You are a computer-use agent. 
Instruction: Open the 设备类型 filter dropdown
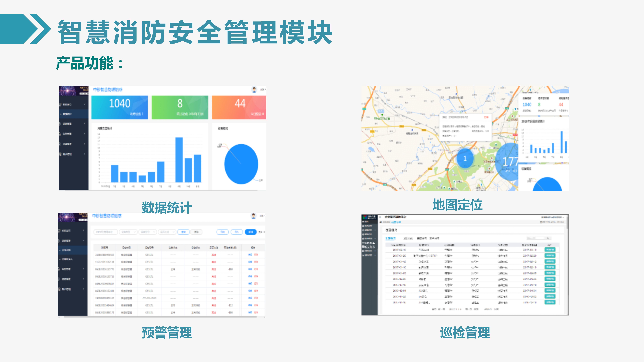[128, 232]
